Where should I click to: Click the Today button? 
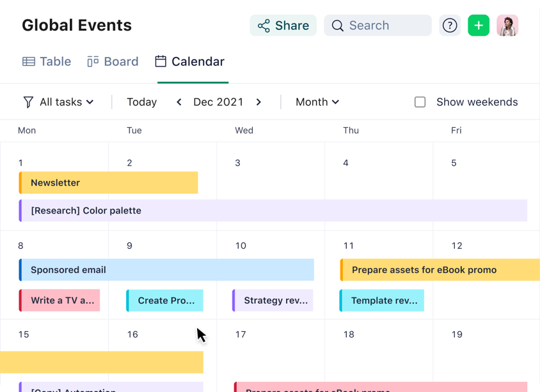click(x=141, y=102)
